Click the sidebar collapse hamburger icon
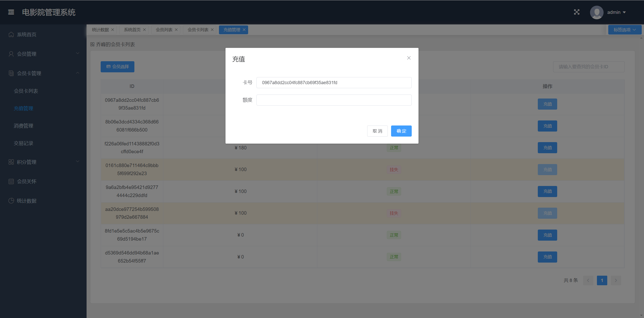This screenshot has width=644, height=318. [11, 12]
